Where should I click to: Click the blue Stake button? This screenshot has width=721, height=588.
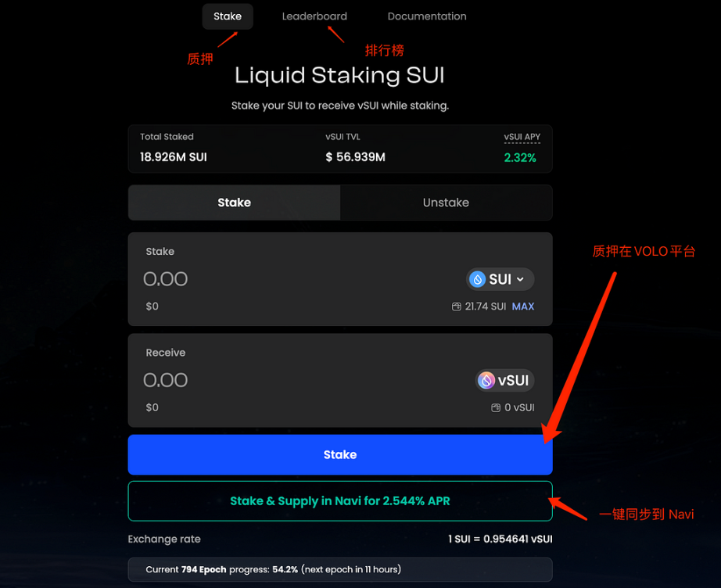(x=340, y=454)
